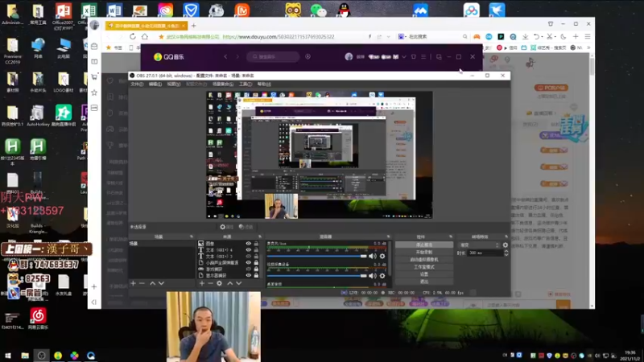Toggle visibility of 游戏捕获 source

pyautogui.click(x=249, y=269)
